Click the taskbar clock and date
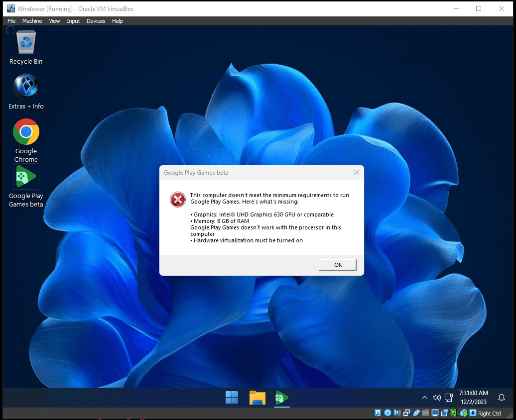516x420 pixels. click(x=474, y=397)
